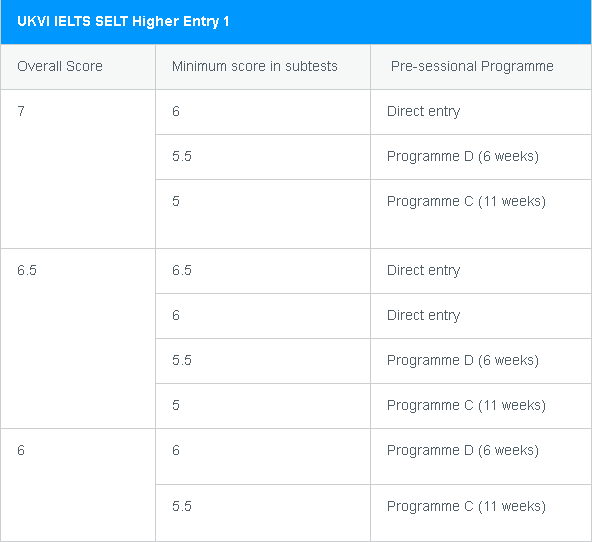Click Programme C (11 weeks) under overall 7
This screenshot has width=592, height=542.
coord(466,201)
